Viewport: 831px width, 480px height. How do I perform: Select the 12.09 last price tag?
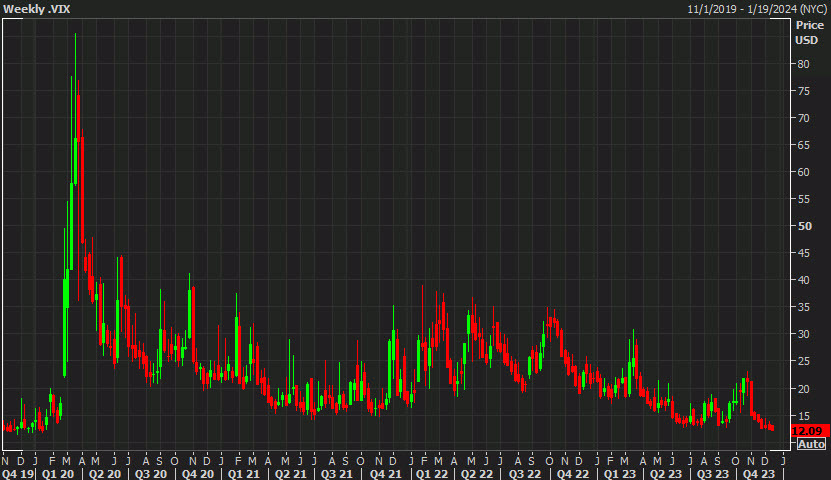pos(809,431)
